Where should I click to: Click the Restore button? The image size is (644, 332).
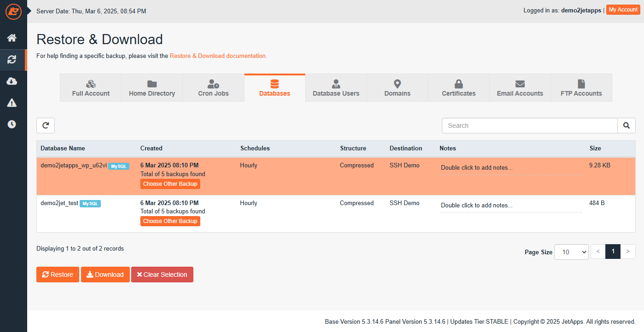pyautogui.click(x=58, y=275)
